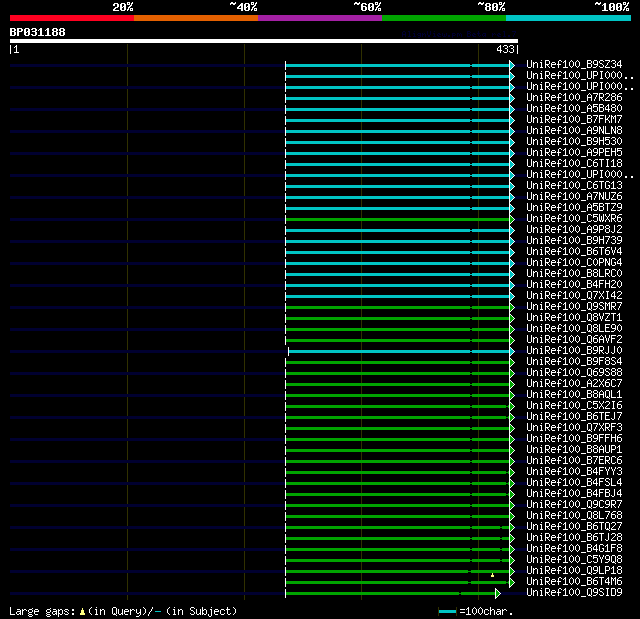Select the UniRef100_Q69S88 label
Viewport: 640px width, 619px height.
pos(574,373)
